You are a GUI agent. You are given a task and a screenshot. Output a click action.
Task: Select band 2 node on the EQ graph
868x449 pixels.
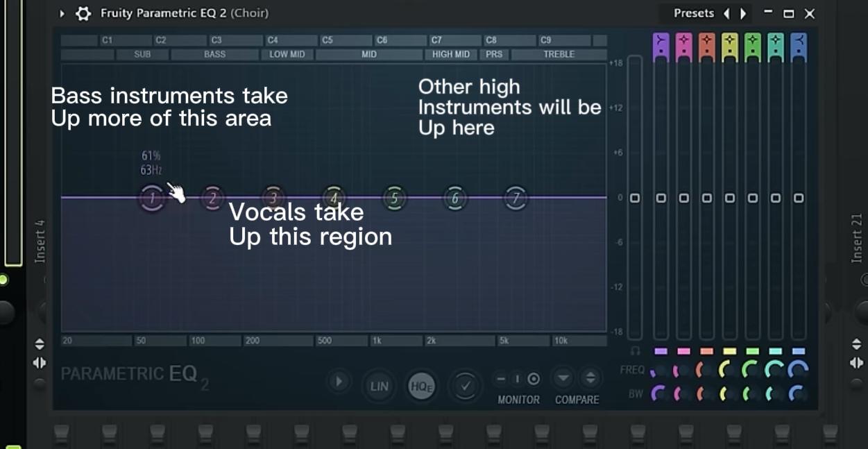(212, 198)
